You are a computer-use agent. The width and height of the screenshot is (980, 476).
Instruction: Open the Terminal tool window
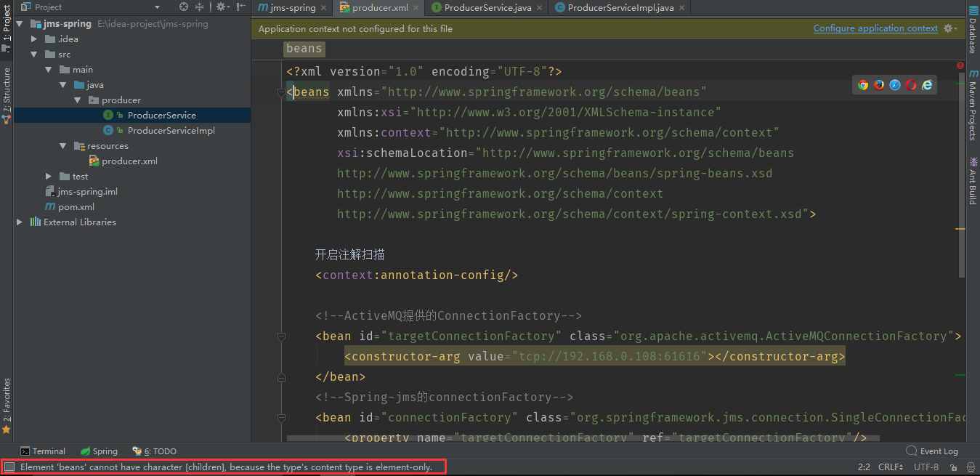click(43, 451)
